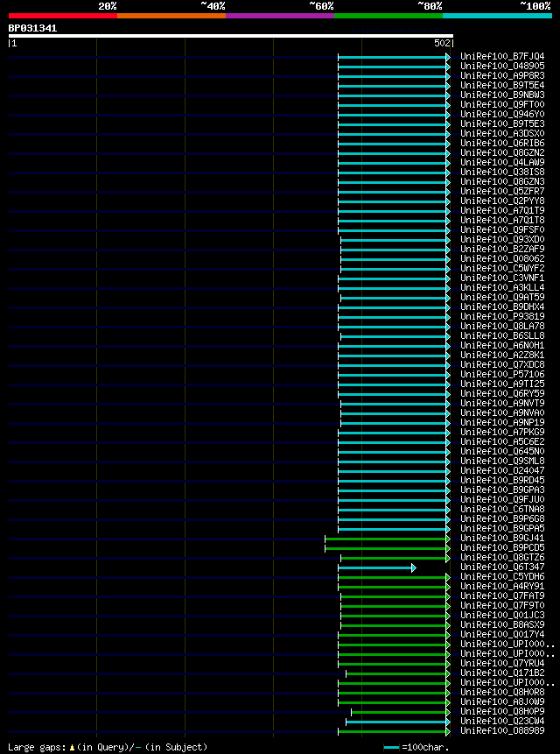Click the green alignment bar for B9GJ41

pyautogui.click(x=388, y=539)
